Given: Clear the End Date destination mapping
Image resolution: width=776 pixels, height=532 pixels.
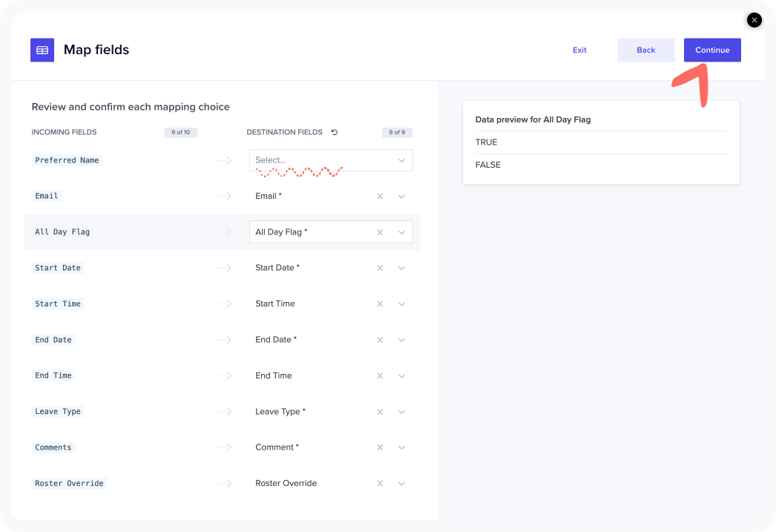Looking at the screenshot, I should coord(380,340).
